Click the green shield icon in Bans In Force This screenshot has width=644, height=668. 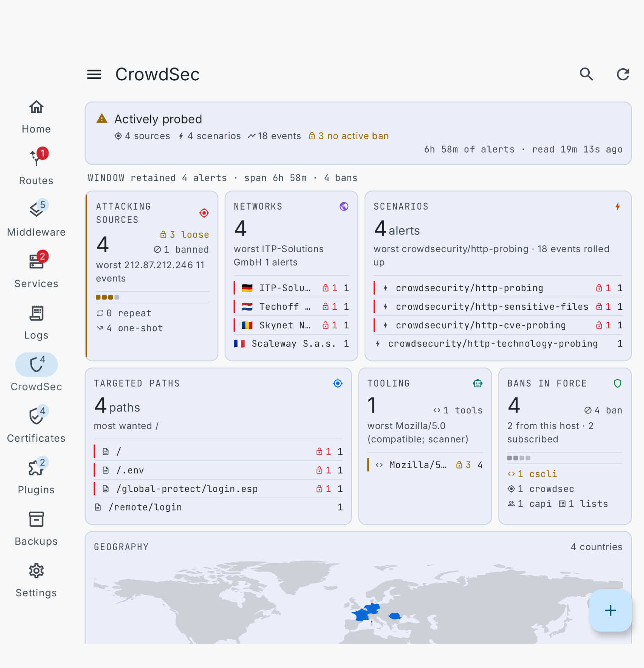618,383
